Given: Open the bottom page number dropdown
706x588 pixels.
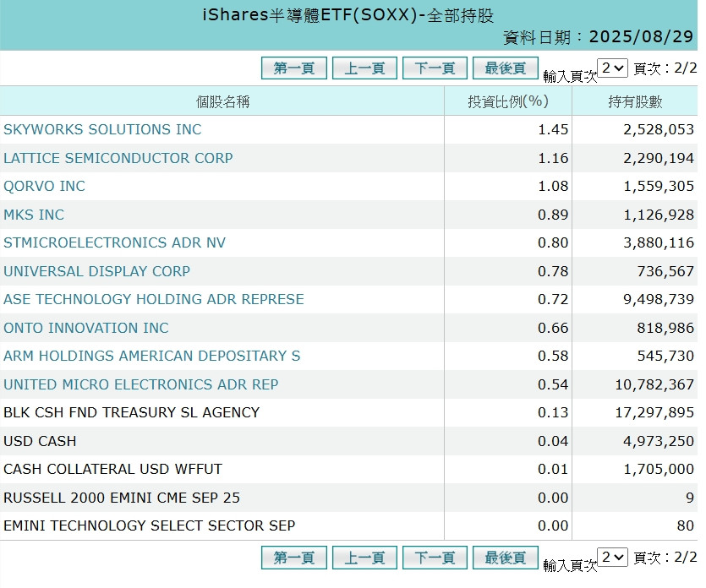Looking at the screenshot, I should point(612,558).
